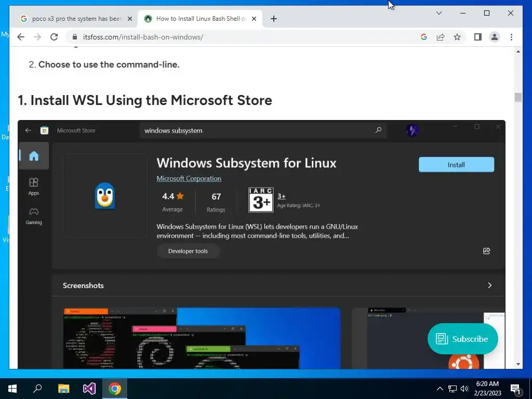Click the volume speaker icon
The image size is (532, 399).
click(x=464, y=389)
